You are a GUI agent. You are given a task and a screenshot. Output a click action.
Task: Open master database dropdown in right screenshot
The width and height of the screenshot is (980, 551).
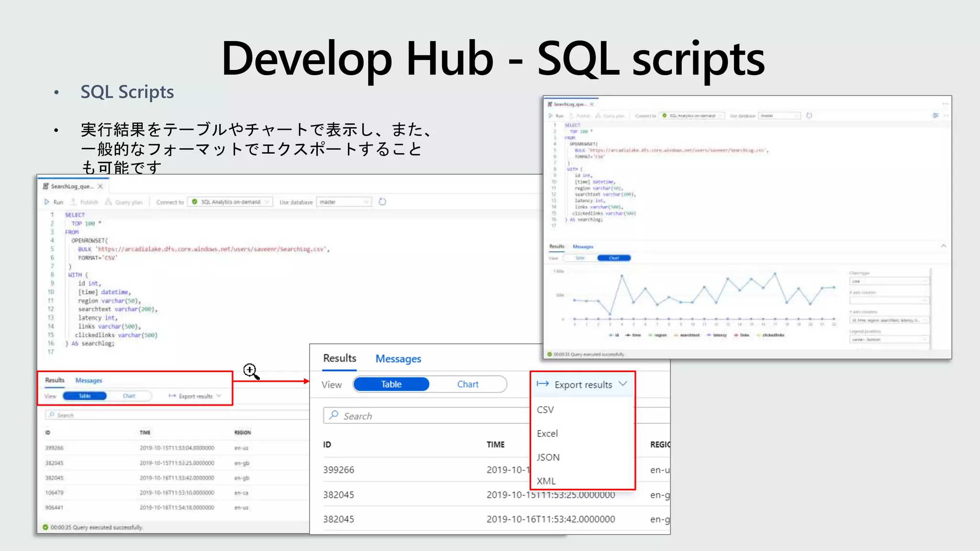780,116
